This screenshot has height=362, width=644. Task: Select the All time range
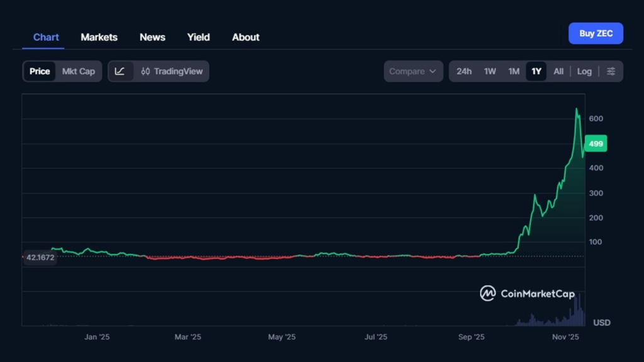coord(558,71)
